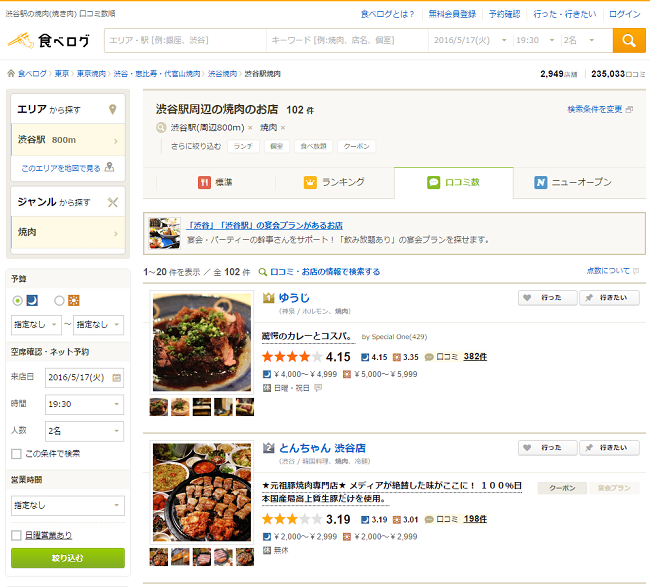
Task: Click the 口コミ bubble icon in ゆうじ row
Action: [x=429, y=357]
